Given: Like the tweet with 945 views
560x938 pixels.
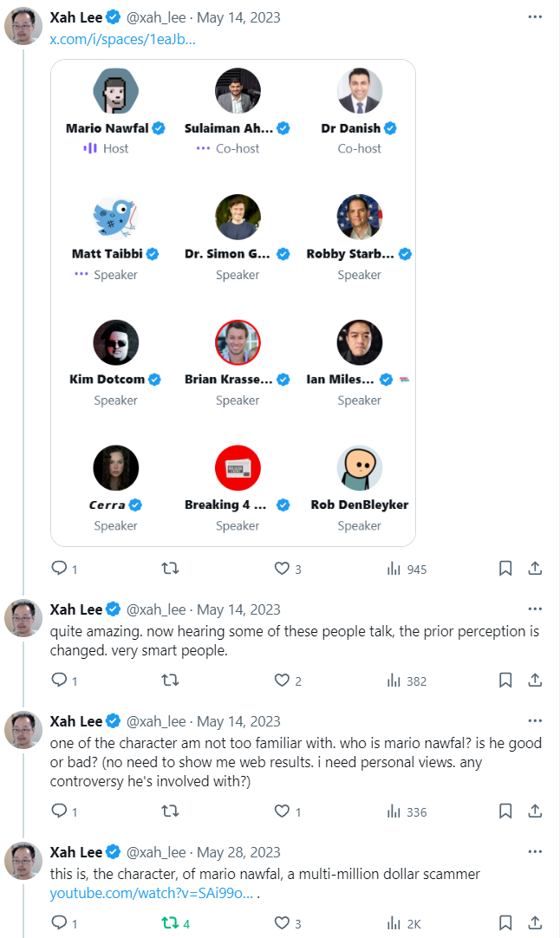Looking at the screenshot, I should pos(282,569).
